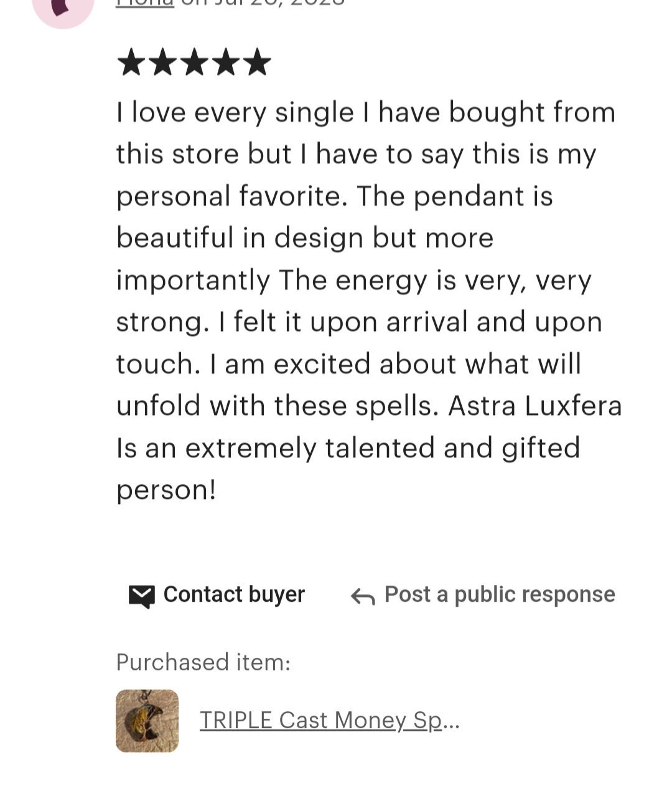Viewport: 672px width, 804px height.
Task: Open the underlined reviewer name link at top
Action: (144, 3)
